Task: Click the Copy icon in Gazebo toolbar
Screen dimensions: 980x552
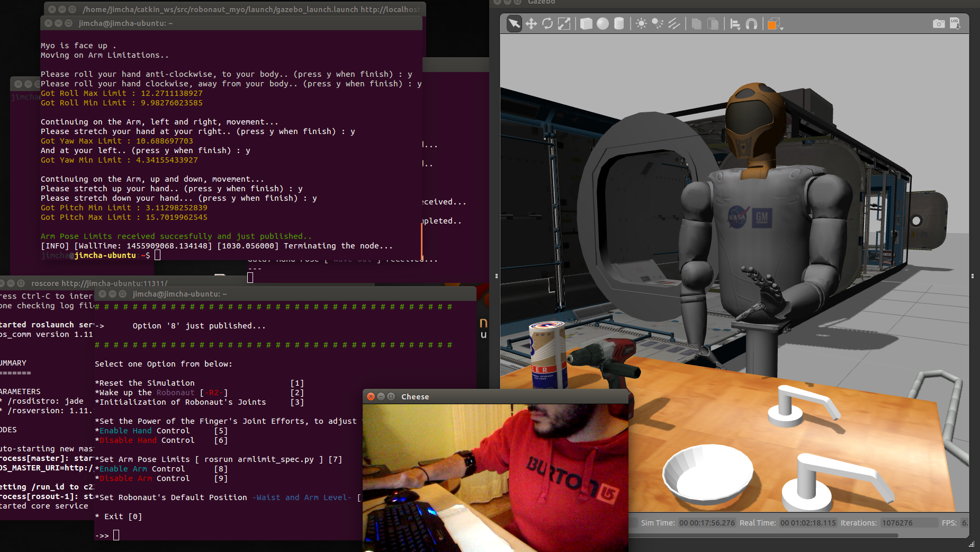Action: pos(696,24)
